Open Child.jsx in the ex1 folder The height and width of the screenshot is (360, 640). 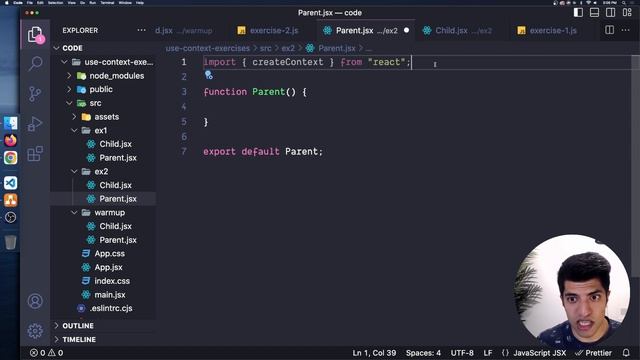click(x=115, y=144)
